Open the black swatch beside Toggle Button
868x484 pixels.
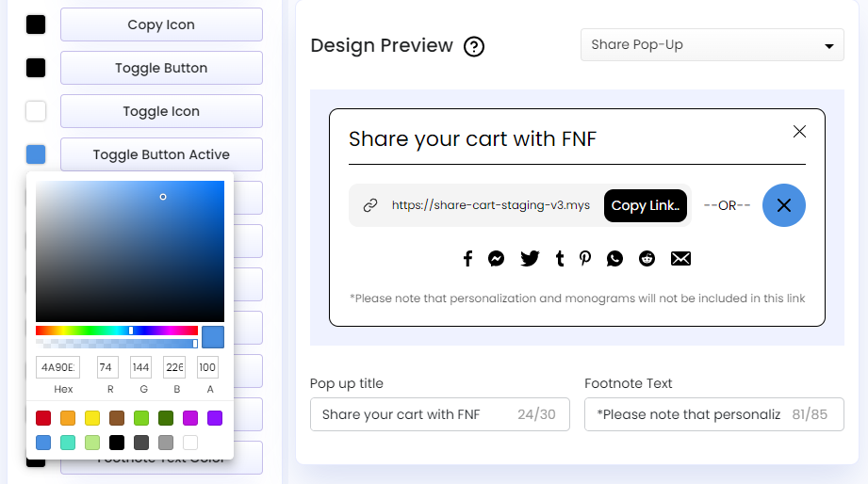(x=36, y=68)
